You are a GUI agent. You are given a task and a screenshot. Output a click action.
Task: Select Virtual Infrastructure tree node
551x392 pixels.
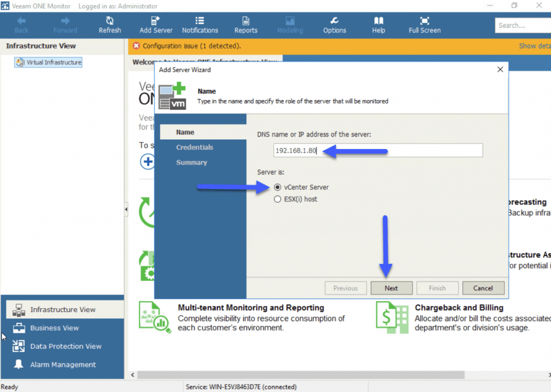pyautogui.click(x=48, y=62)
